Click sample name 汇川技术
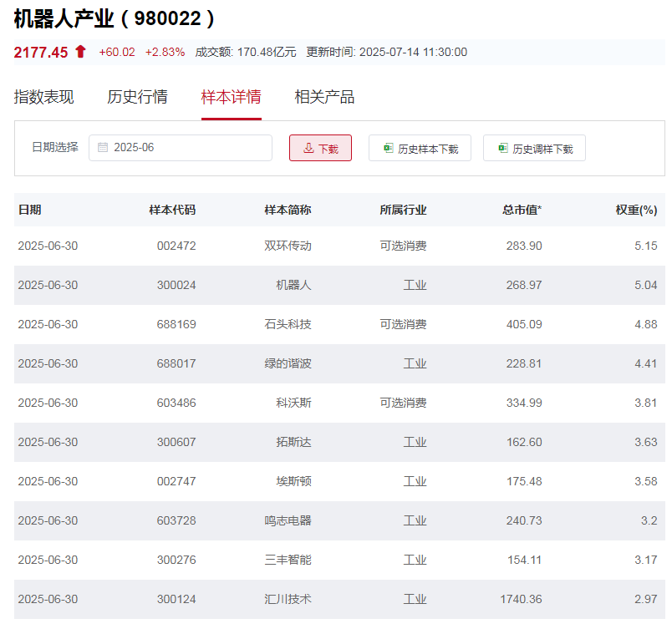 pos(288,599)
